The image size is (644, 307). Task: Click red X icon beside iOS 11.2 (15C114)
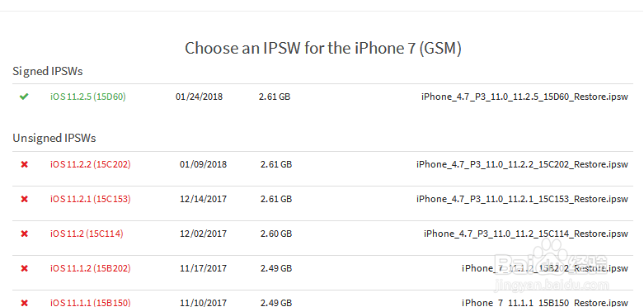pyautogui.click(x=25, y=234)
